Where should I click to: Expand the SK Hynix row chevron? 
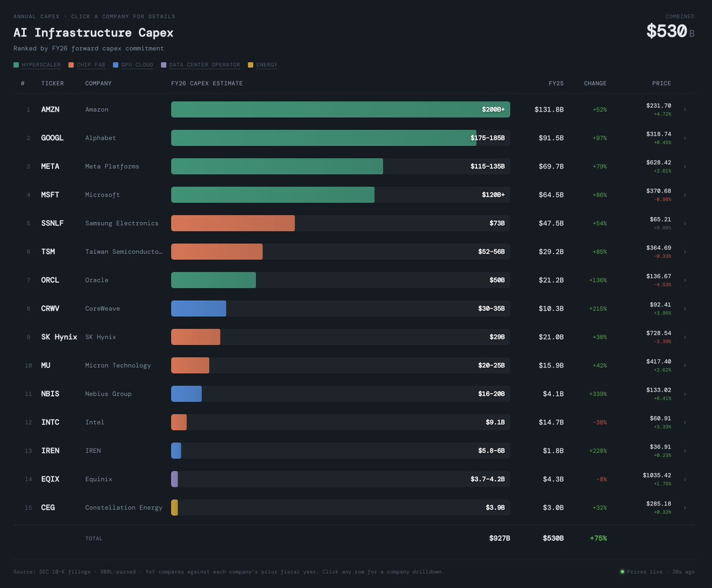685,337
